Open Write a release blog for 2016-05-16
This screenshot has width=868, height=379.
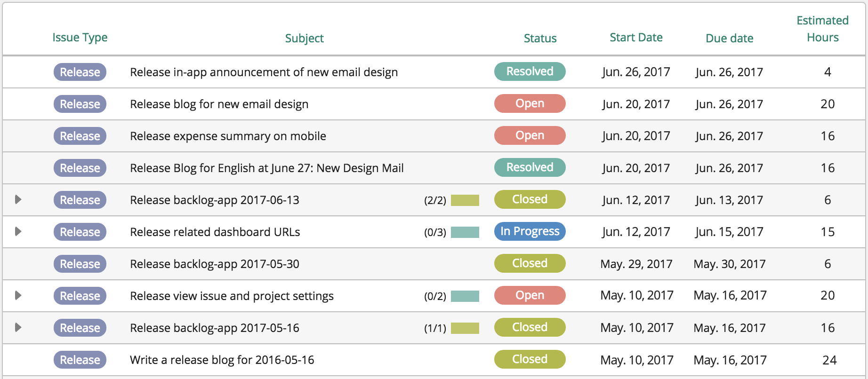click(222, 360)
